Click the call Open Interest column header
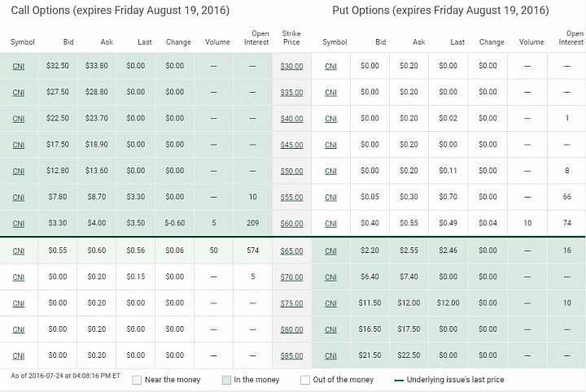 pos(256,37)
